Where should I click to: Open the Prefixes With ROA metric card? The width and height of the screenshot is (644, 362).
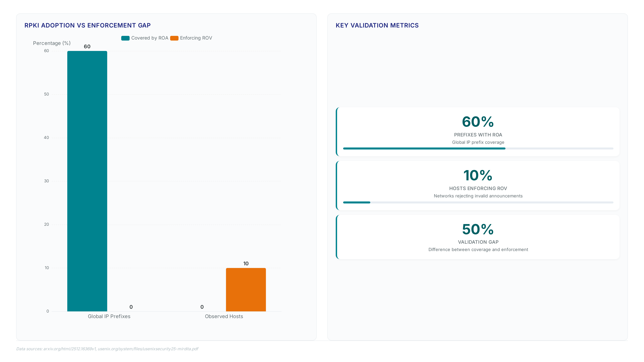pyautogui.click(x=478, y=132)
